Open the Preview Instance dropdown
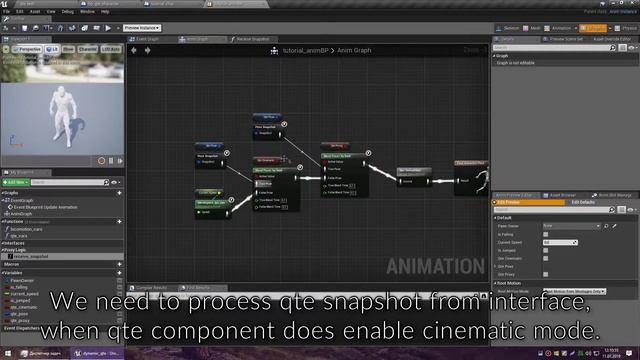 [142, 28]
